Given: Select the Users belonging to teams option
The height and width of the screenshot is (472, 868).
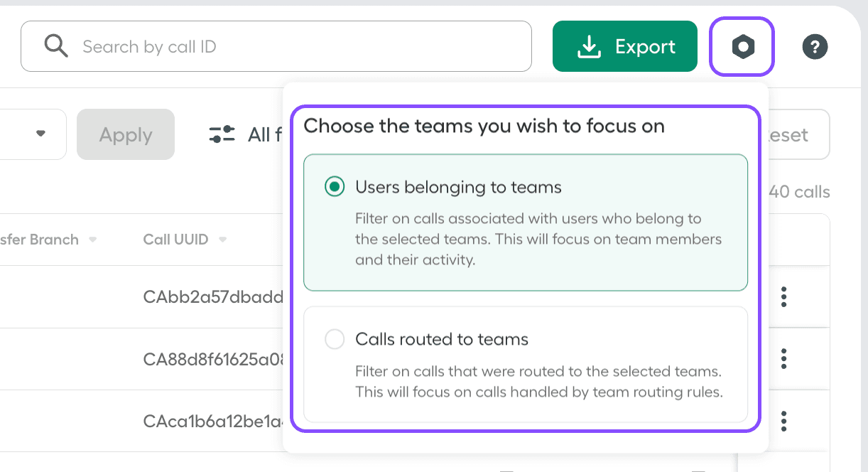Looking at the screenshot, I should coord(335,187).
